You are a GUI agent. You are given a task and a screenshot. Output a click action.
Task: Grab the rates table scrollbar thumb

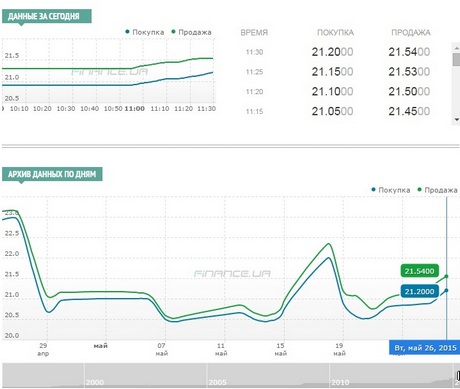456,59
